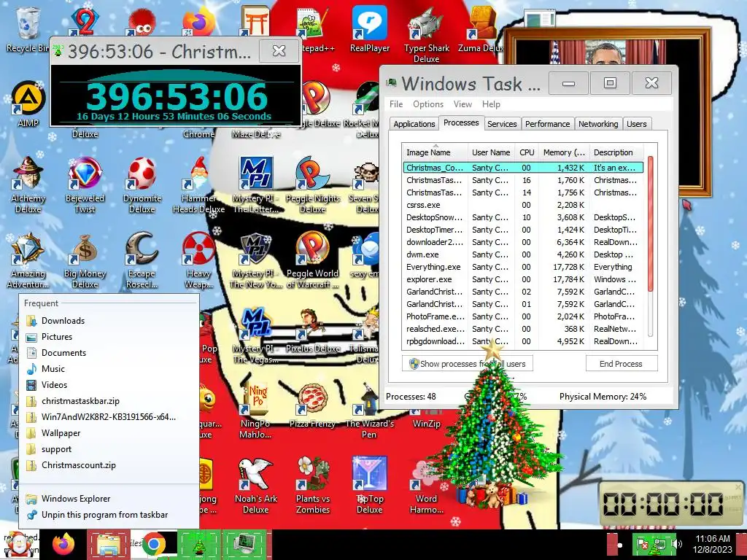747x560 pixels.
Task: Open Dynomite Deluxe shortcut
Action: pyautogui.click(x=142, y=184)
